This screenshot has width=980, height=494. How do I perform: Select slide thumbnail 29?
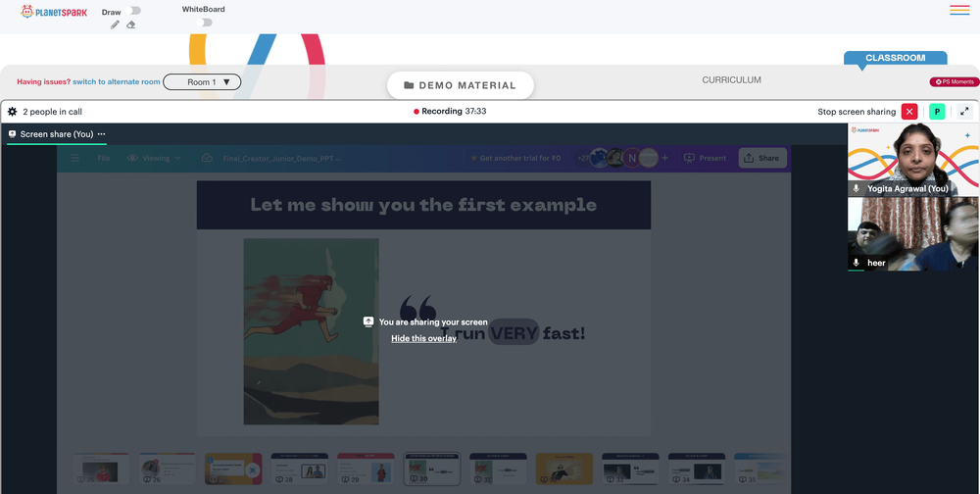[366, 469]
